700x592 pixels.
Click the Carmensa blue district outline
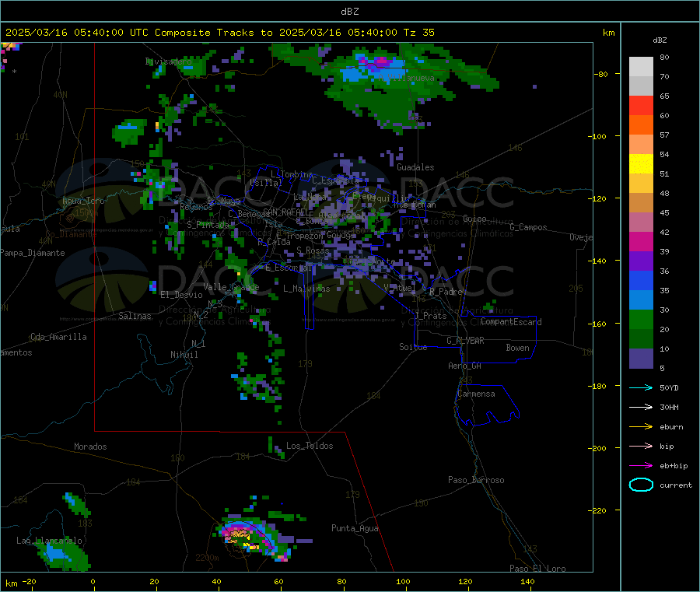(485, 405)
